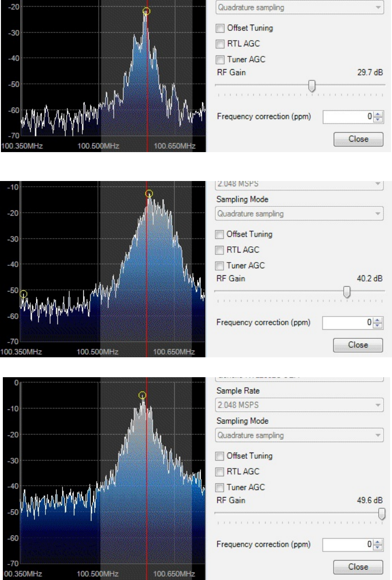The height and width of the screenshot is (580, 392).
Task: Tick Tuner AGC in the 49.6 dB panel
Action: [x=219, y=487]
